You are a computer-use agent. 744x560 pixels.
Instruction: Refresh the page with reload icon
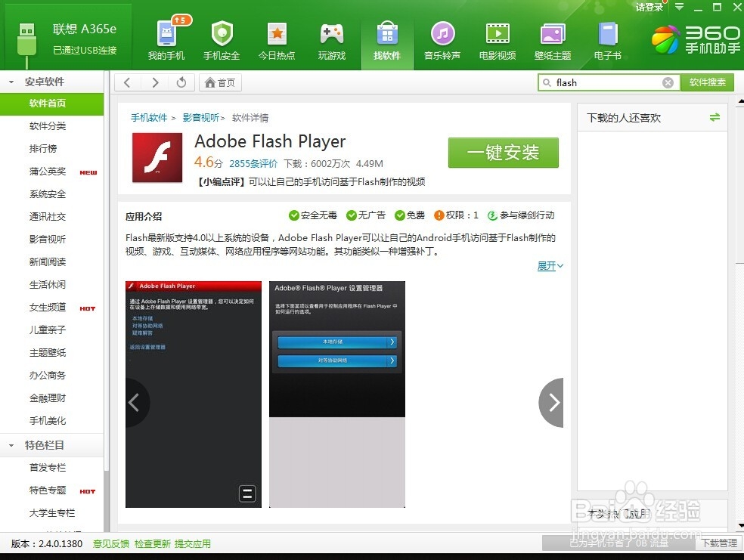181,82
